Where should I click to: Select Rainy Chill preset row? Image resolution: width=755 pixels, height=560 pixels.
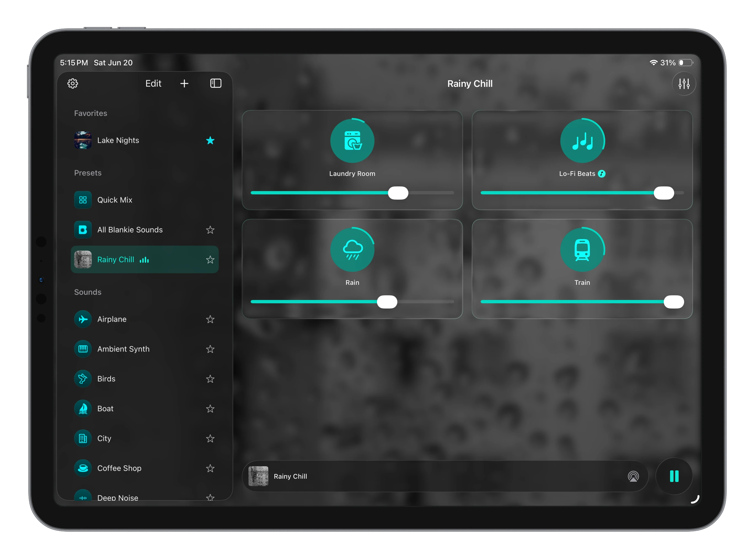click(144, 260)
